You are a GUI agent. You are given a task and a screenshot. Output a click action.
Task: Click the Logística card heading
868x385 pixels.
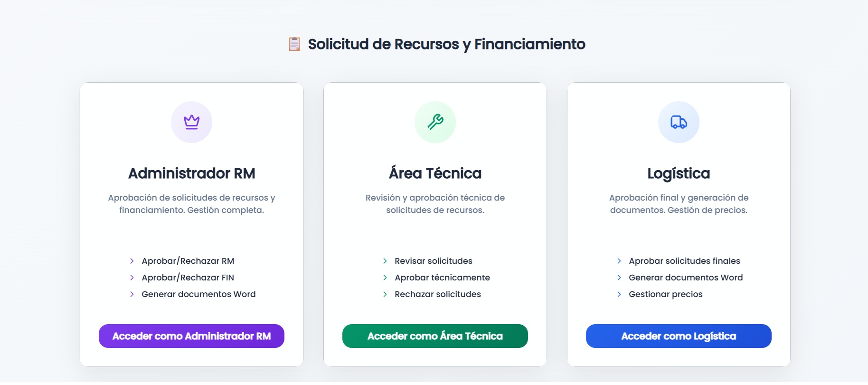click(x=679, y=173)
